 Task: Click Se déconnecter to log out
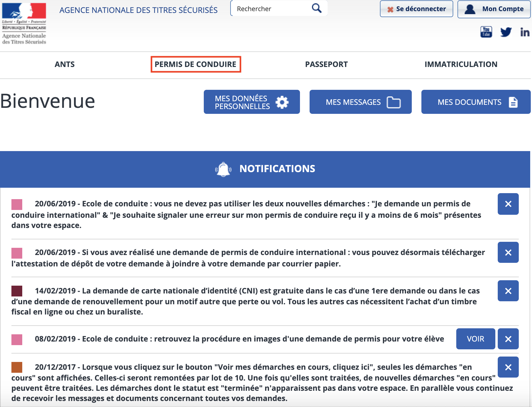[x=416, y=9]
